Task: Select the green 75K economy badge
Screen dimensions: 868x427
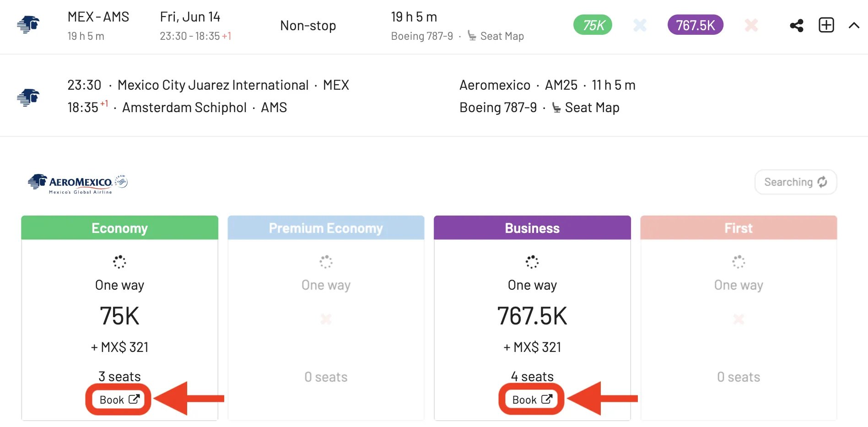Action: tap(593, 25)
